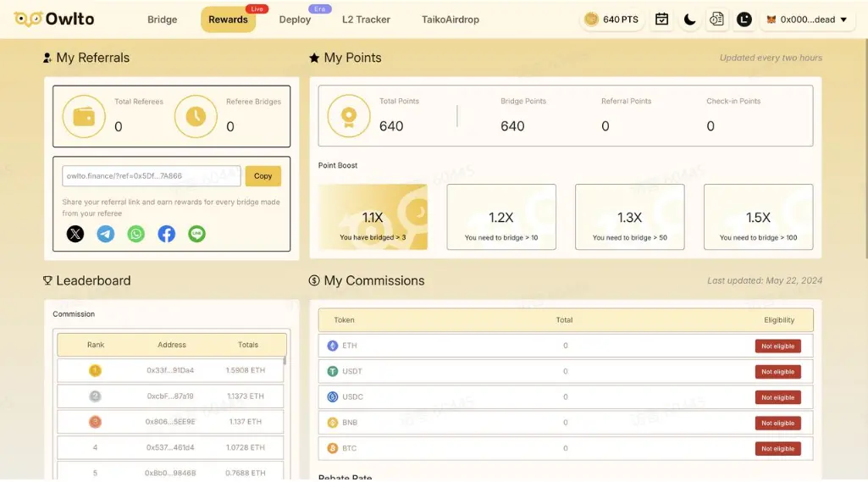Share referral link on LINE

coord(196,233)
